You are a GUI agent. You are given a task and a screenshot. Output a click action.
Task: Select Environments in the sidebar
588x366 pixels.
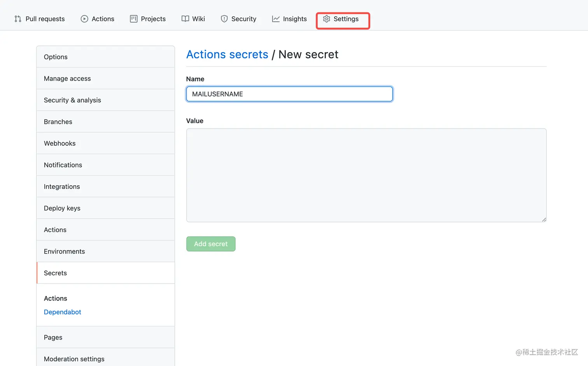click(x=105, y=252)
